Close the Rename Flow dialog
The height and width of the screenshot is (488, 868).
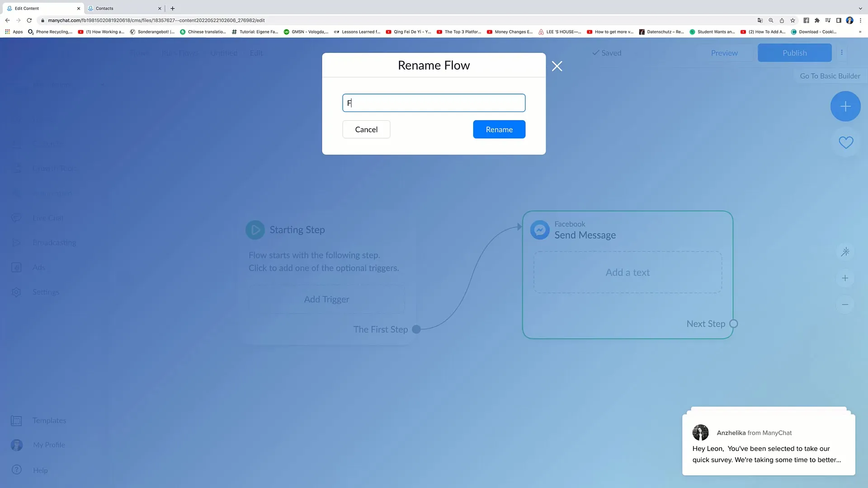[x=557, y=66]
